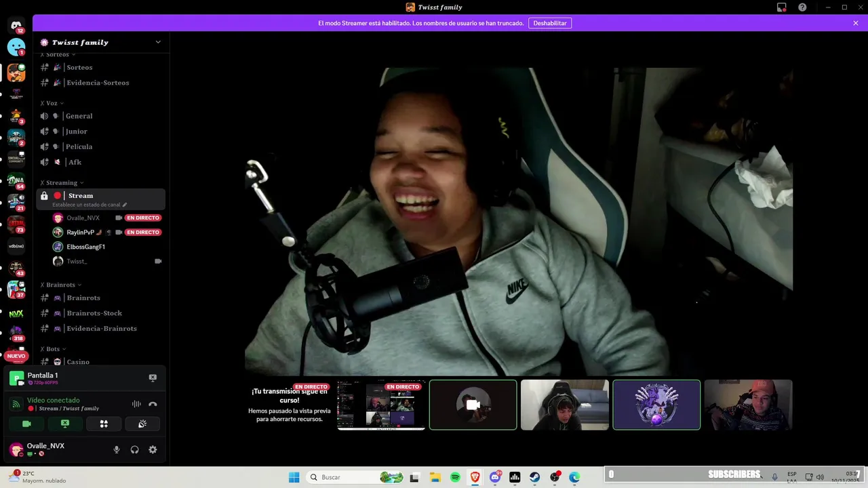Select ElbossGangF1 in the voice channel

point(107,247)
